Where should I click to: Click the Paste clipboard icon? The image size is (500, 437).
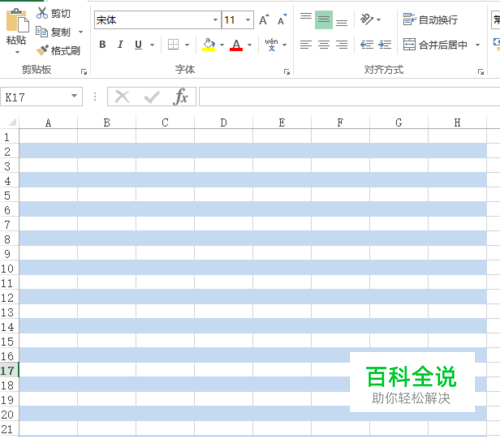click(17, 20)
